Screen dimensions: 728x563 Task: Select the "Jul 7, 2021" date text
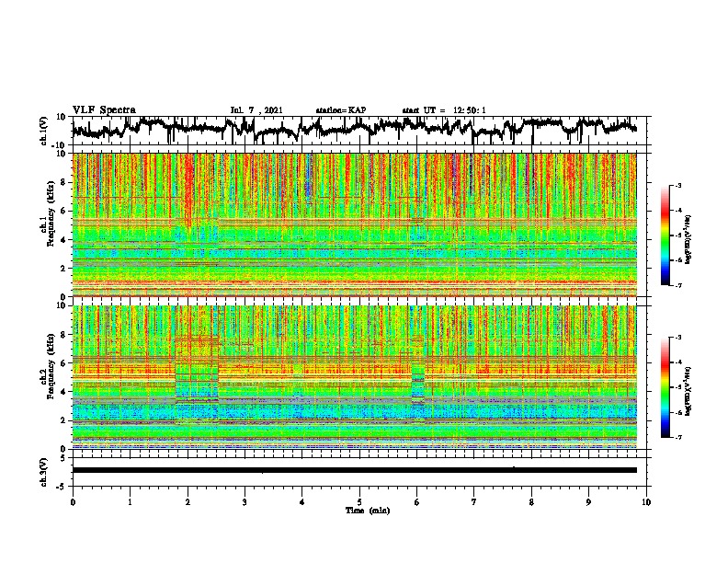click(x=256, y=110)
